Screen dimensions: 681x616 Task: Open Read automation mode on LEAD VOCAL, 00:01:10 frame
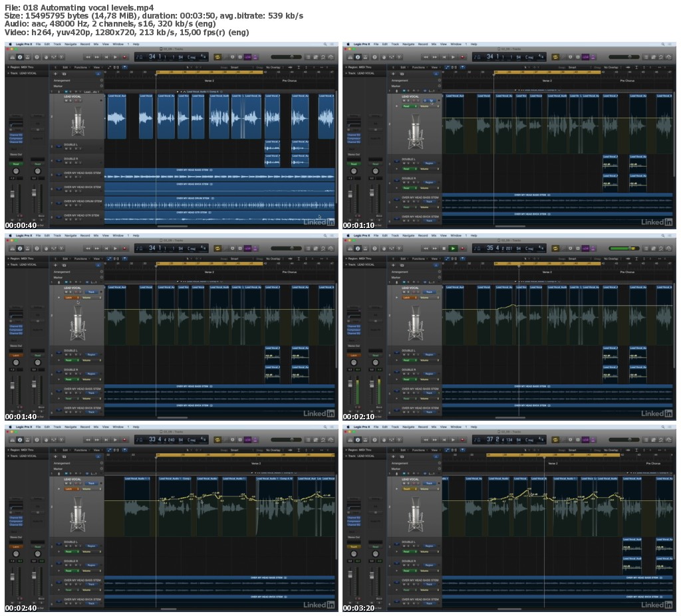click(410, 106)
